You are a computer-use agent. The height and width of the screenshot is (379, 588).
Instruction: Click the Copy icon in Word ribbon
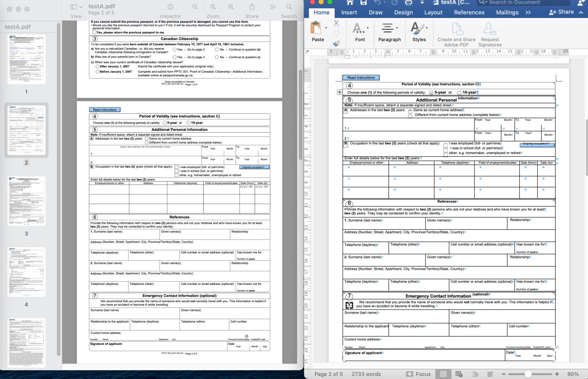[x=336, y=33]
